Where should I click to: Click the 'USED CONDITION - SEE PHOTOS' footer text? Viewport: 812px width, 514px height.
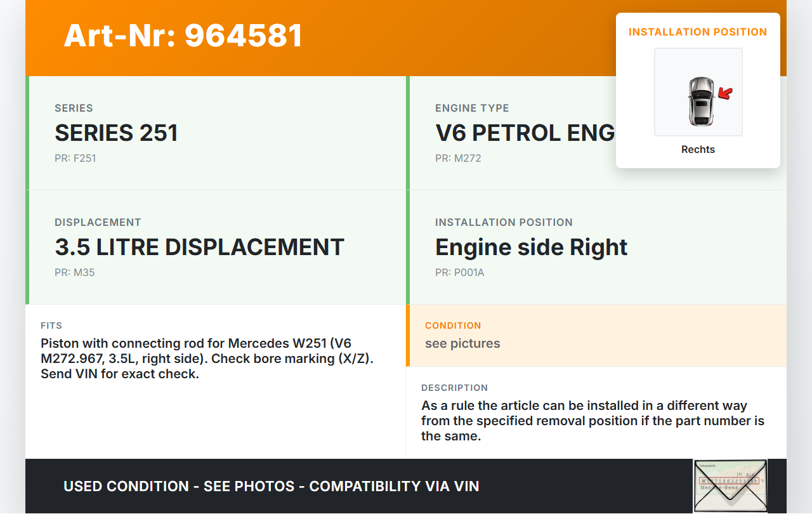tap(271, 487)
